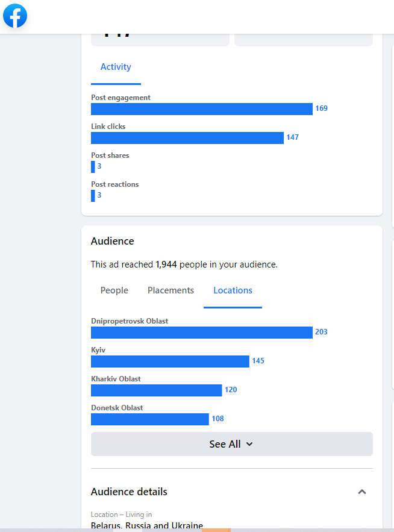This screenshot has width=394, height=532.
Task: Click the Post shares bar
Action: click(93, 167)
